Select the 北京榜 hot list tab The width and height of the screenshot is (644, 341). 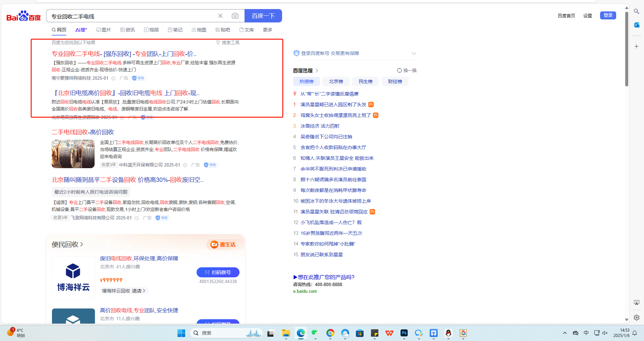tap(336, 81)
